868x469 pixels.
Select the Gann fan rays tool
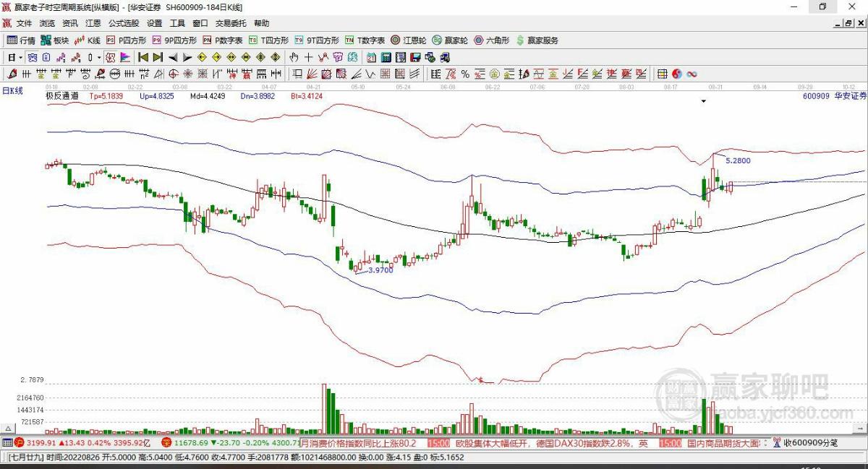coord(312,73)
